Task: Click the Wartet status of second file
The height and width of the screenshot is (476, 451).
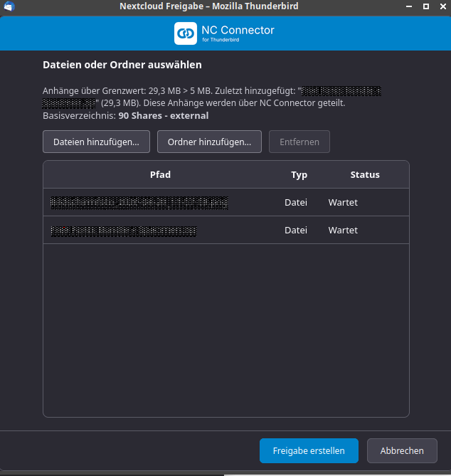Action: pos(343,230)
